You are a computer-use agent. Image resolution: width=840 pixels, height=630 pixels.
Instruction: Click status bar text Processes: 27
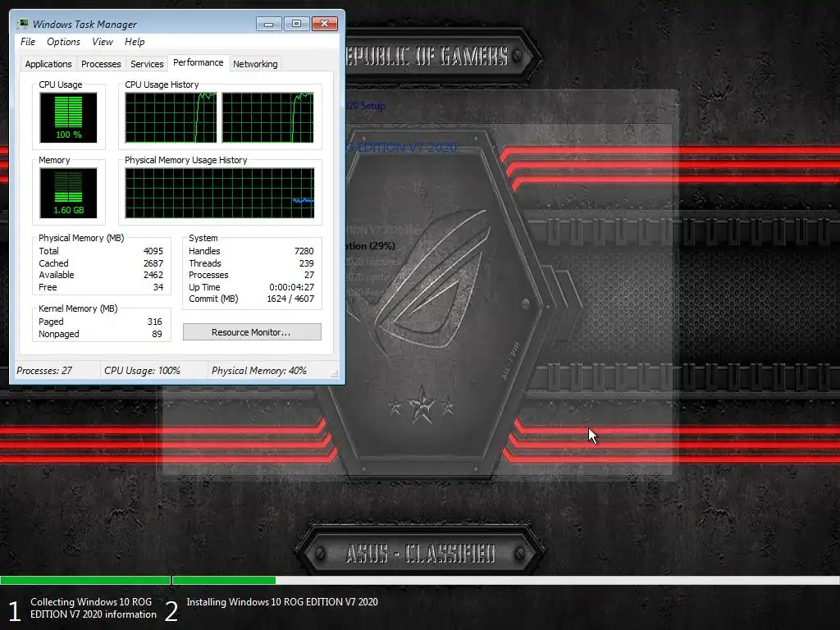(44, 371)
